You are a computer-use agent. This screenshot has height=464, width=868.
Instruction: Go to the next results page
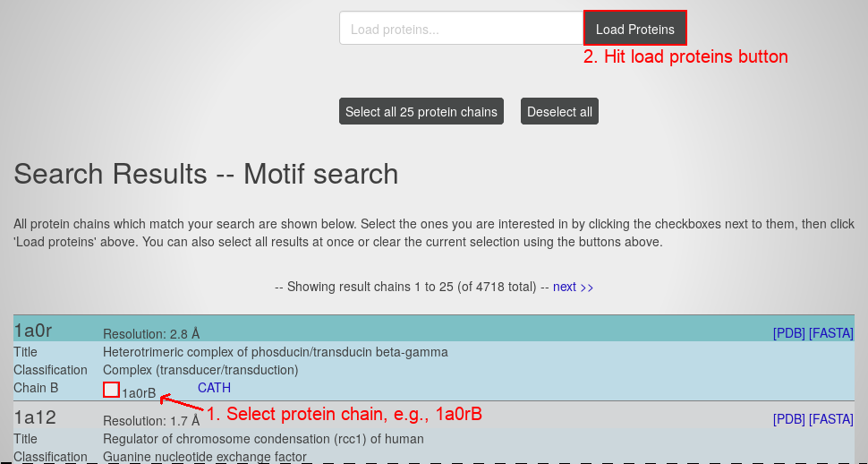pyautogui.click(x=573, y=288)
